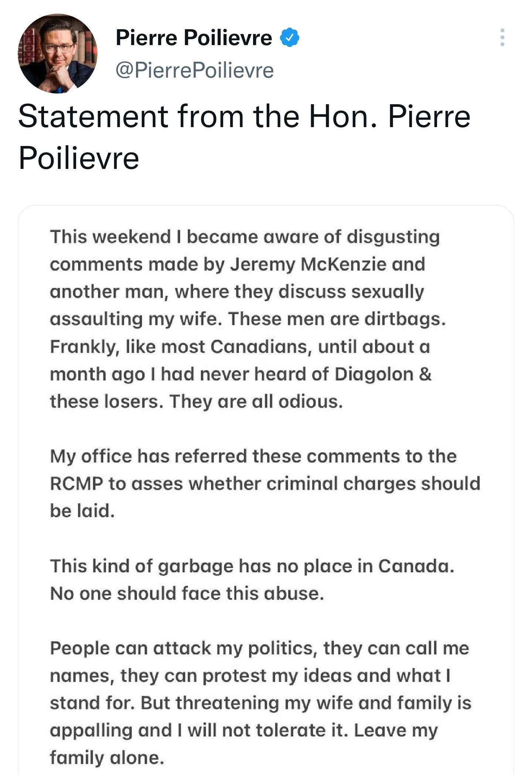Open Pierre Poilievre's profile avatar
Screen dimensions: 532x775
coord(58,54)
